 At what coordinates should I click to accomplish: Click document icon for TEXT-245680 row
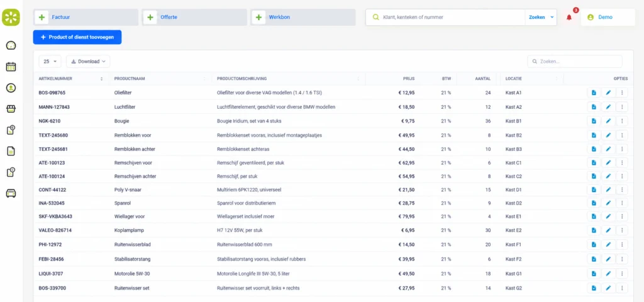click(x=594, y=135)
